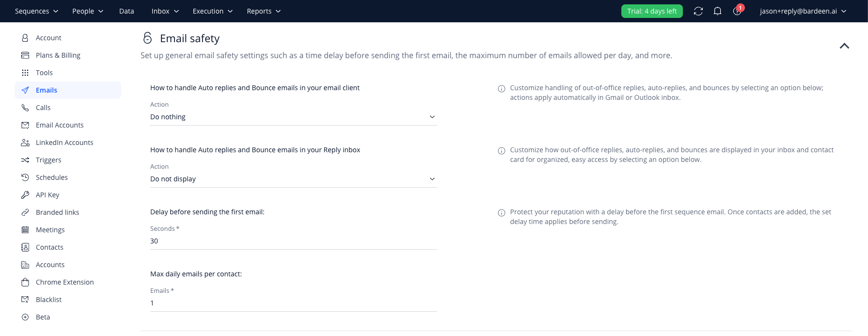Open the Reports menu
The height and width of the screenshot is (336, 868).
click(264, 11)
